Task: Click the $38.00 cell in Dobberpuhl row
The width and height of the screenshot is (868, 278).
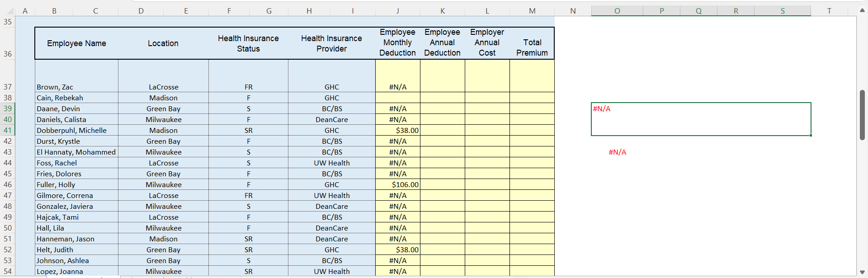Action: (x=397, y=130)
